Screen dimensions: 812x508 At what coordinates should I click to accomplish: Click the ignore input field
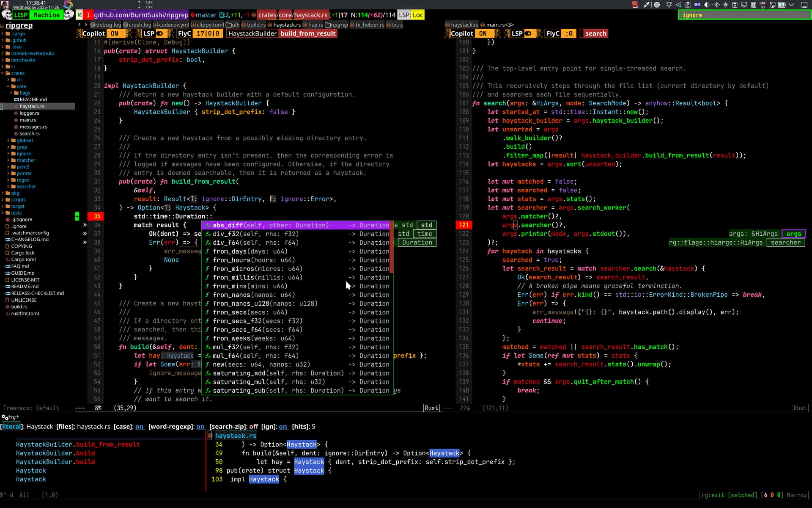(743, 15)
